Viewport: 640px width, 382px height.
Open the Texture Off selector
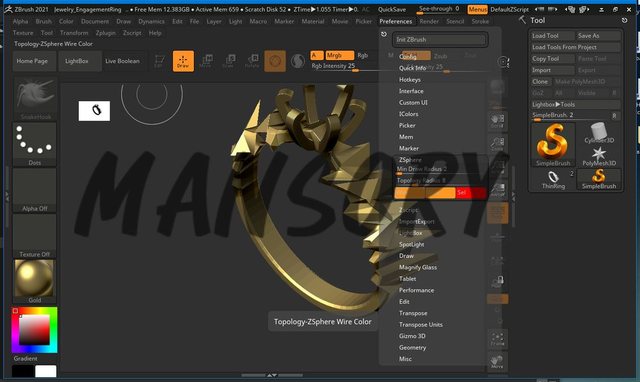35,236
